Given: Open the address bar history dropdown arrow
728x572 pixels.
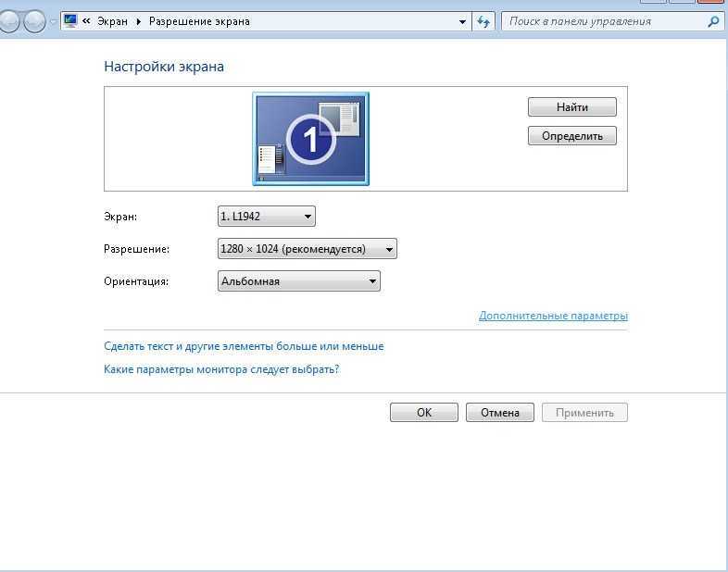Looking at the screenshot, I should tap(462, 22).
